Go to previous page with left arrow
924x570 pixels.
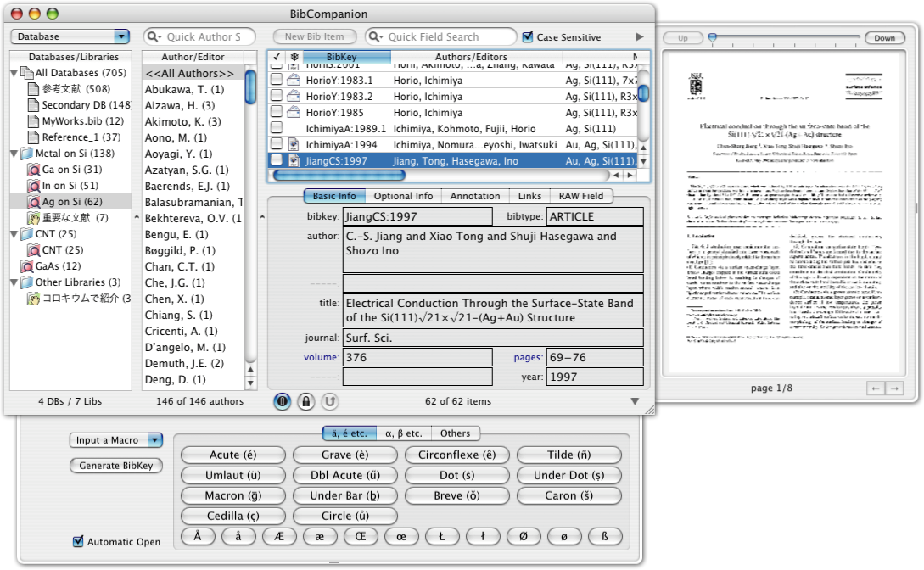[876, 388]
